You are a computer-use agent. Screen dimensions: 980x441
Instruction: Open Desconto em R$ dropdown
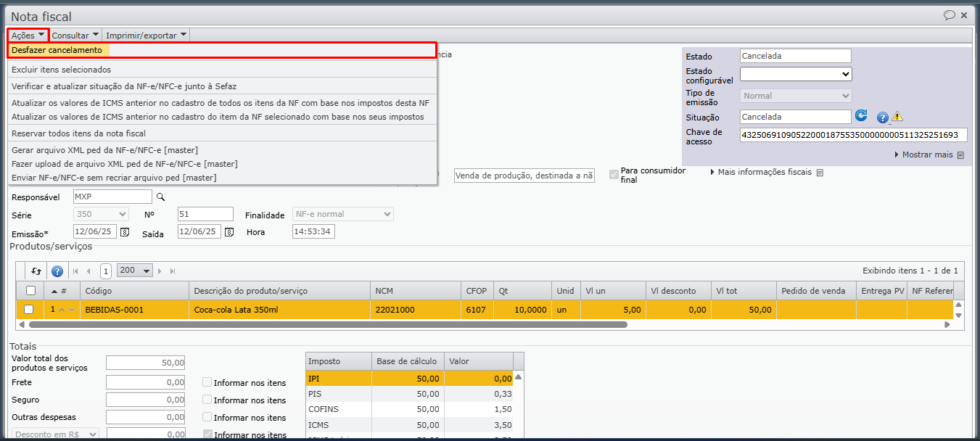click(x=55, y=434)
